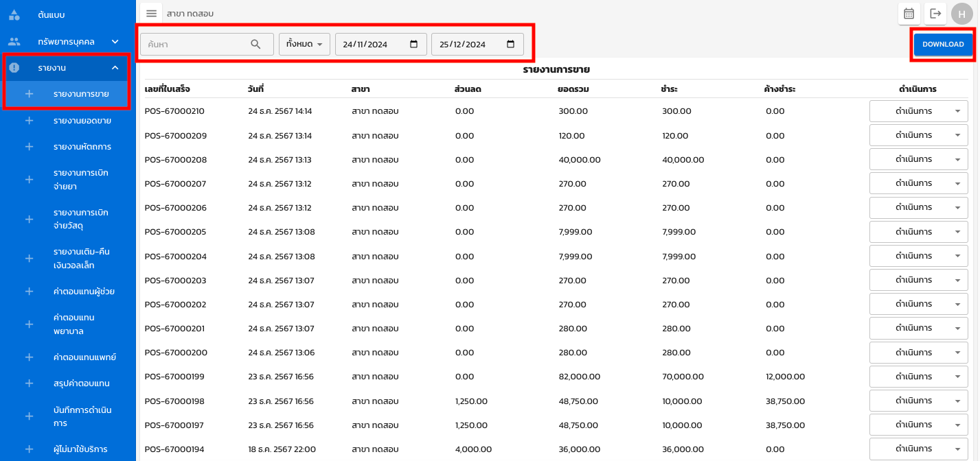
Task: Click the เลขที่ใบเสร็จ column header
Action: tap(168, 89)
